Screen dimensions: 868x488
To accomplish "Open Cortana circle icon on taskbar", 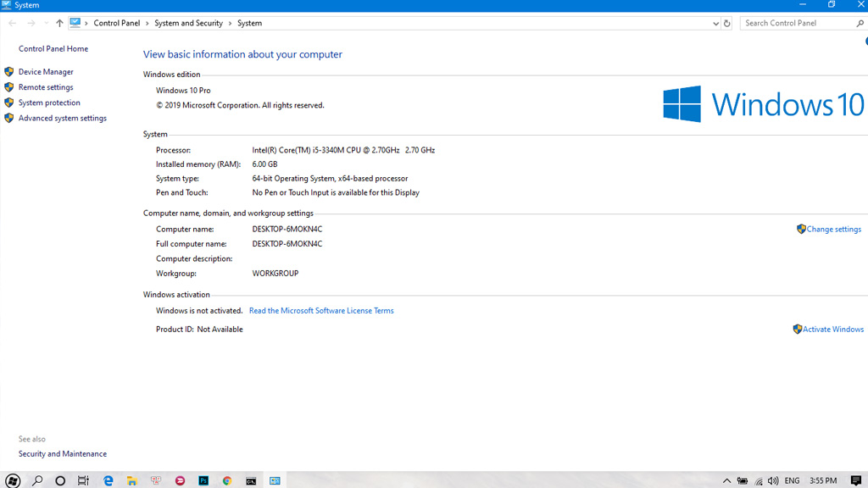I will [60, 481].
